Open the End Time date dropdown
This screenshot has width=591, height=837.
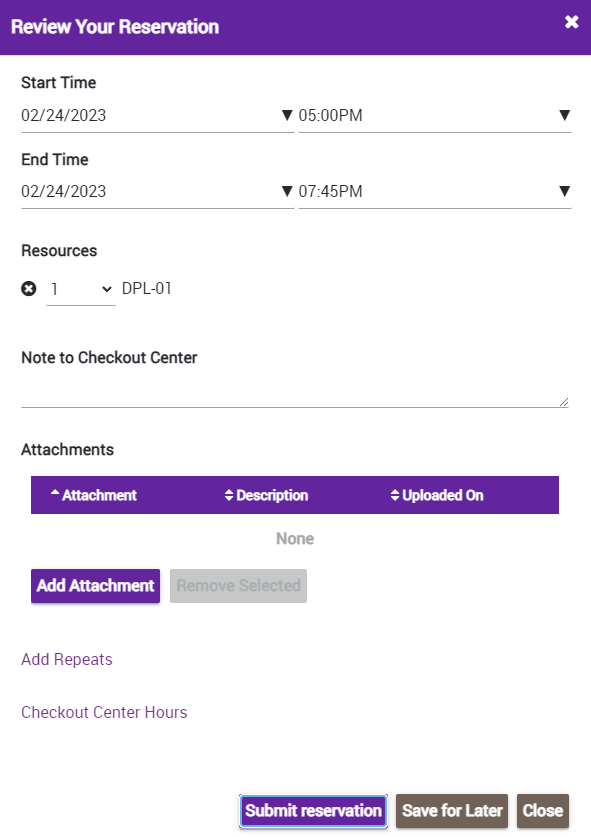(x=287, y=191)
